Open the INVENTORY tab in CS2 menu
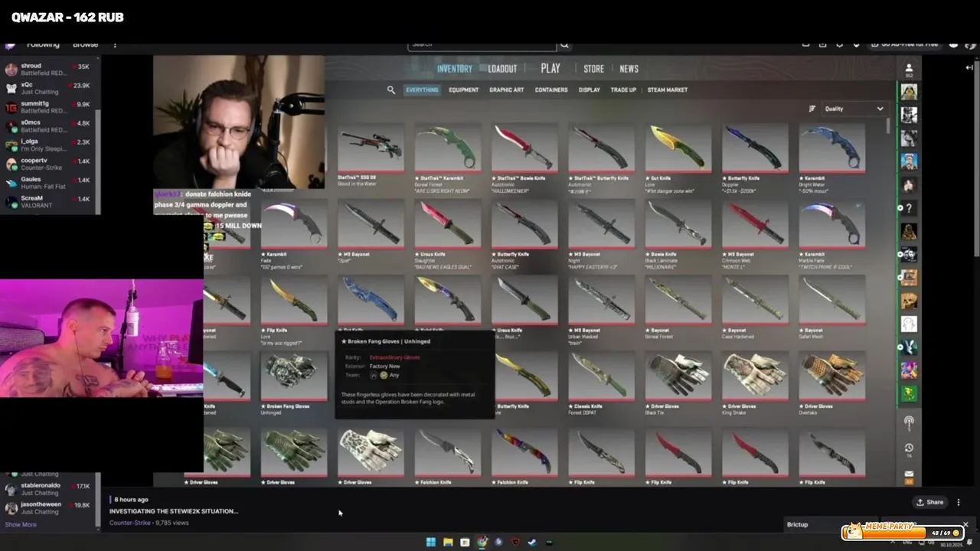 pyautogui.click(x=454, y=69)
